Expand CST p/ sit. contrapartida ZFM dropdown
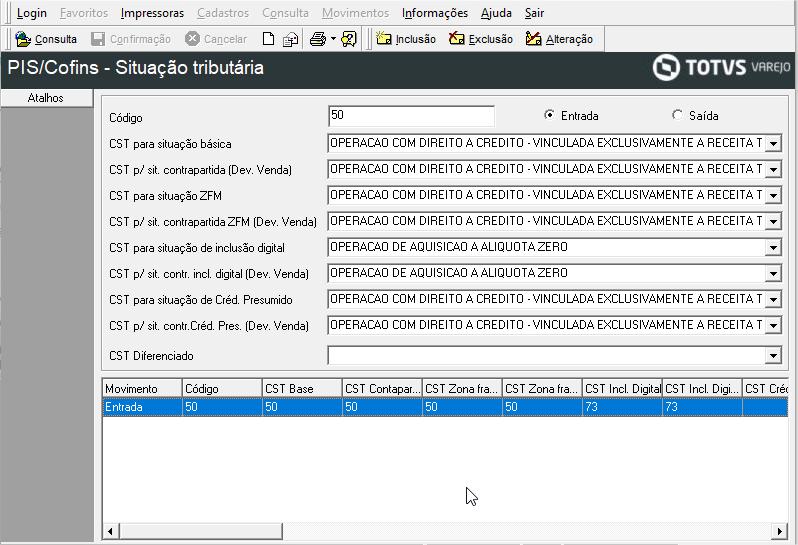The height and width of the screenshot is (545, 798). point(773,221)
